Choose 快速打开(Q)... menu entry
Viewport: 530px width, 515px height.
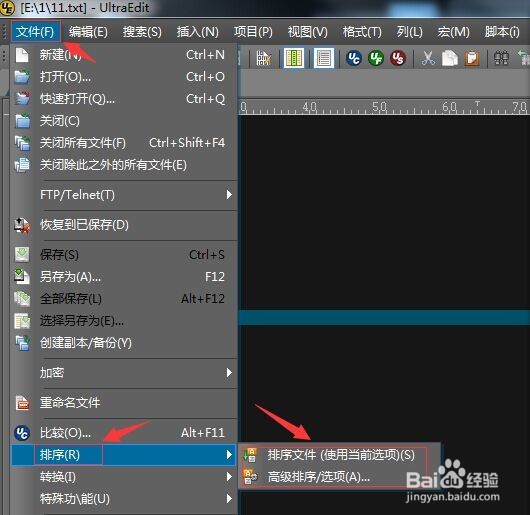pyautogui.click(x=124, y=99)
